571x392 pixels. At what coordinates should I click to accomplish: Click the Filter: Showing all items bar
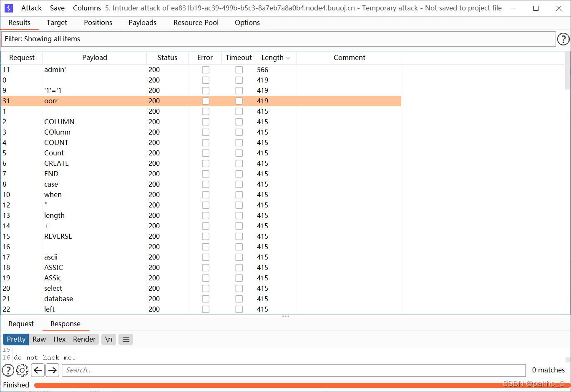click(278, 39)
